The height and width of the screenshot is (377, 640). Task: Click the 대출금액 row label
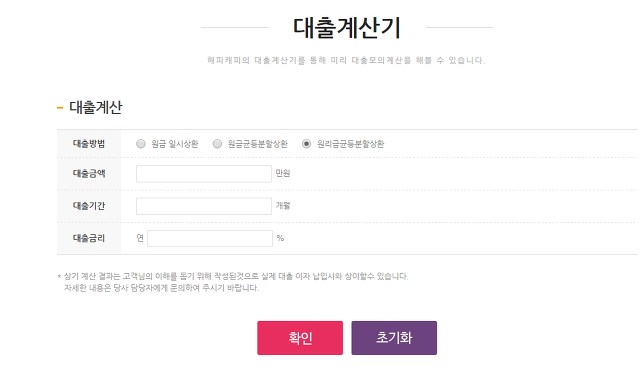(x=89, y=173)
